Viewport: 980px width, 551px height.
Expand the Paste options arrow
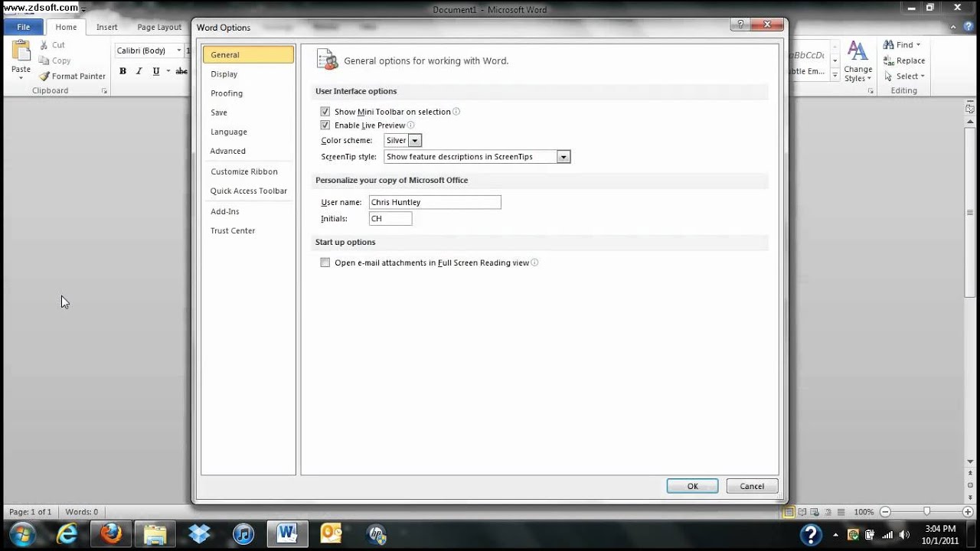(x=21, y=78)
